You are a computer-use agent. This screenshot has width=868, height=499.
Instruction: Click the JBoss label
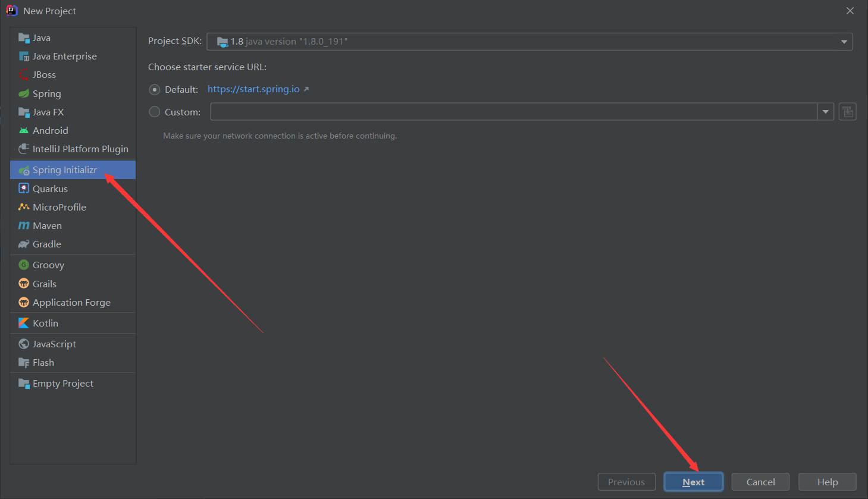45,75
